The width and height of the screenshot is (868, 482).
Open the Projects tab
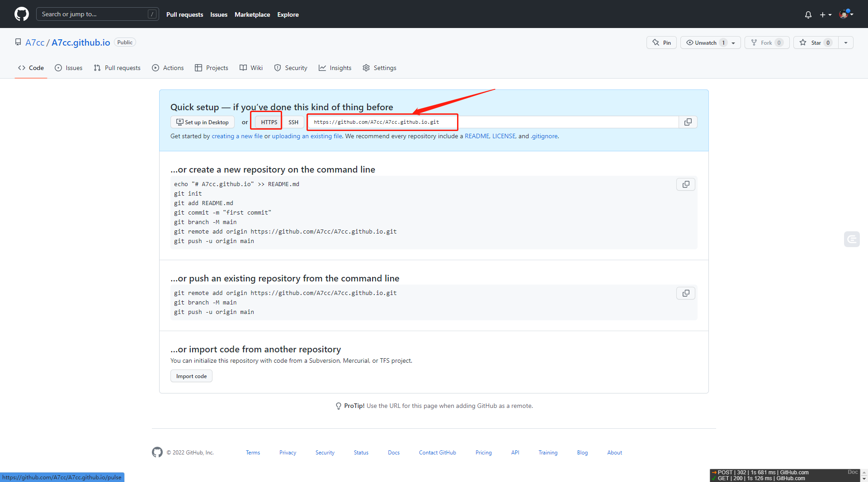(x=212, y=68)
